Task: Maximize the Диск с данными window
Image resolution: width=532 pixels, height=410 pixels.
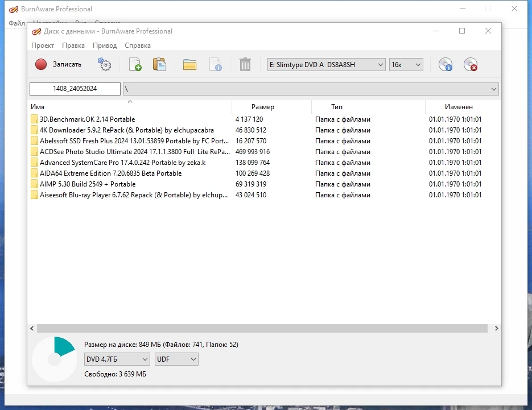Action: point(462,31)
